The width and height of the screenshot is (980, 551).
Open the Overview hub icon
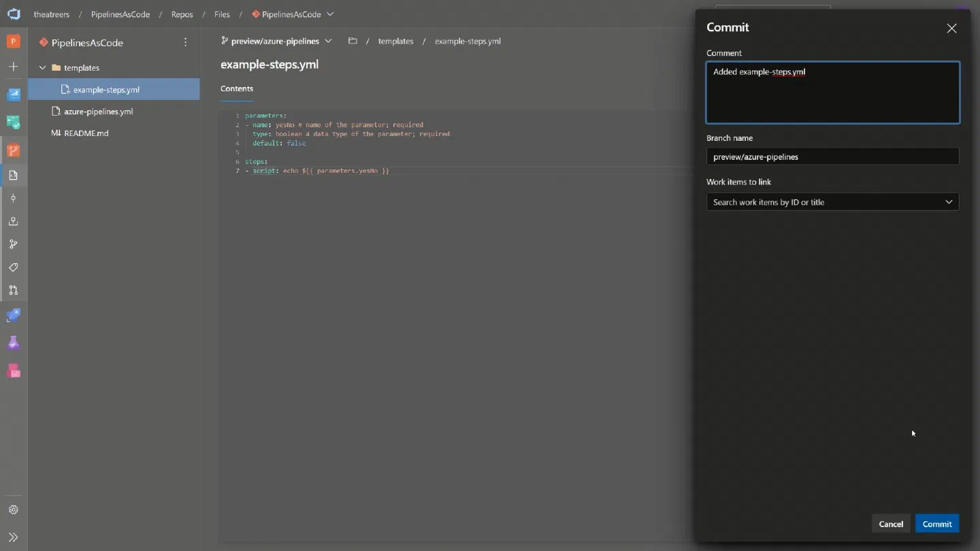pos(13,95)
